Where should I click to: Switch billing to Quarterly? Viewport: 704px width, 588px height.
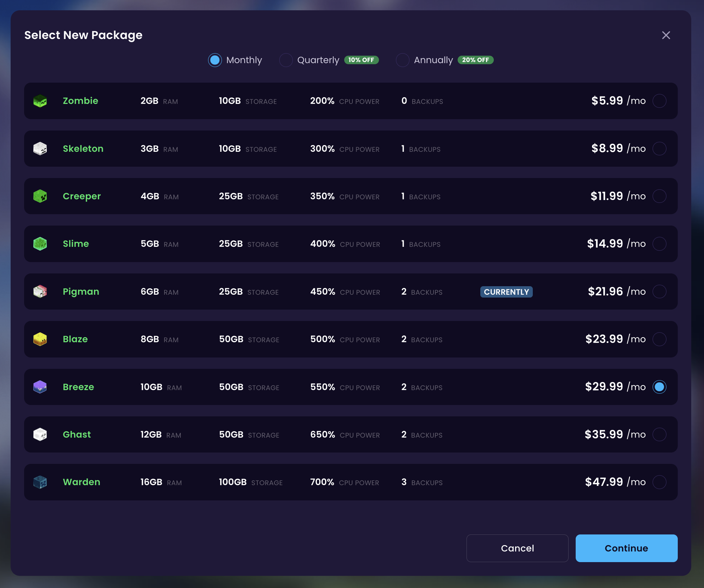click(286, 60)
